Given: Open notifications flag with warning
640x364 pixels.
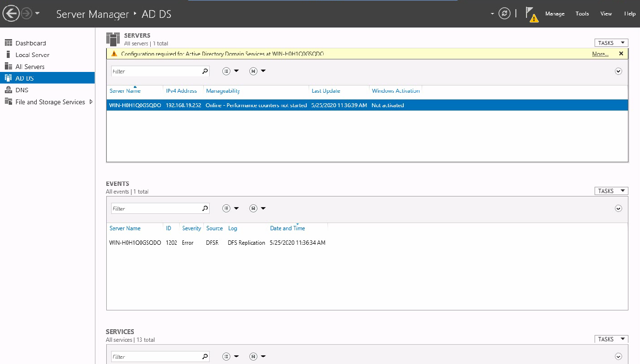Looking at the screenshot, I should pyautogui.click(x=531, y=14).
